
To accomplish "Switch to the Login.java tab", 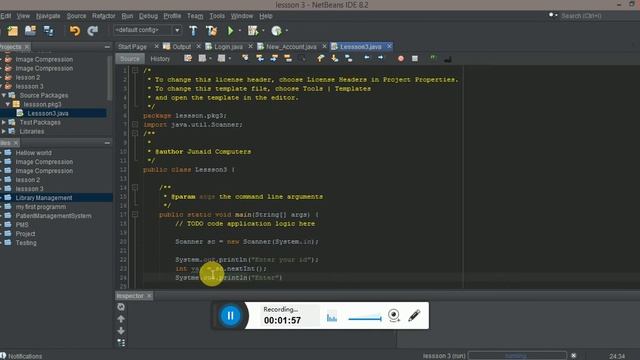I will [228, 47].
